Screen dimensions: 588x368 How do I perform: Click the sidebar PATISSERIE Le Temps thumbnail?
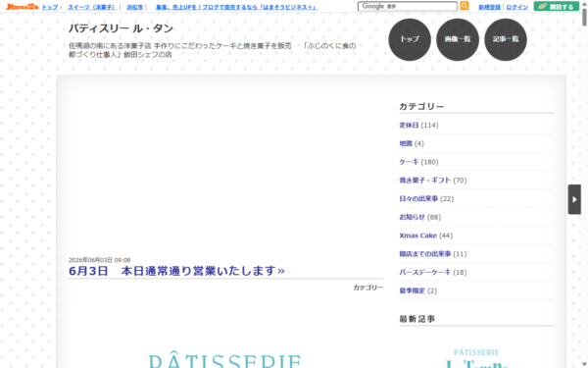pyautogui.click(x=476, y=358)
